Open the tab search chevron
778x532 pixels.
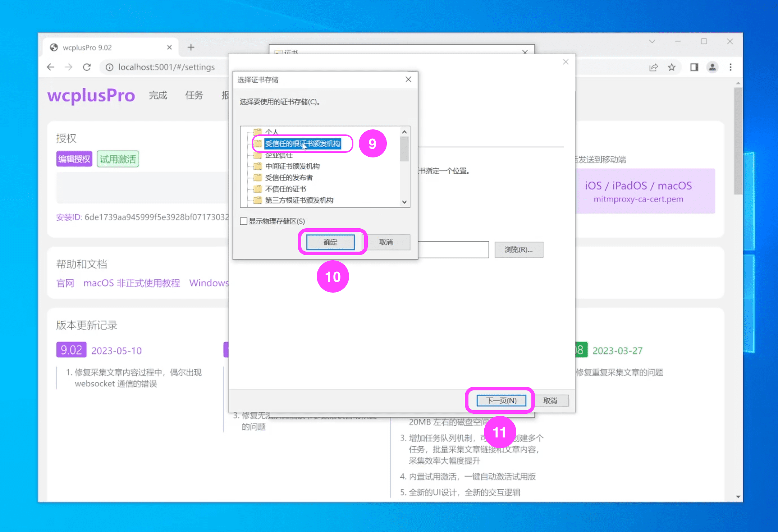pos(652,42)
